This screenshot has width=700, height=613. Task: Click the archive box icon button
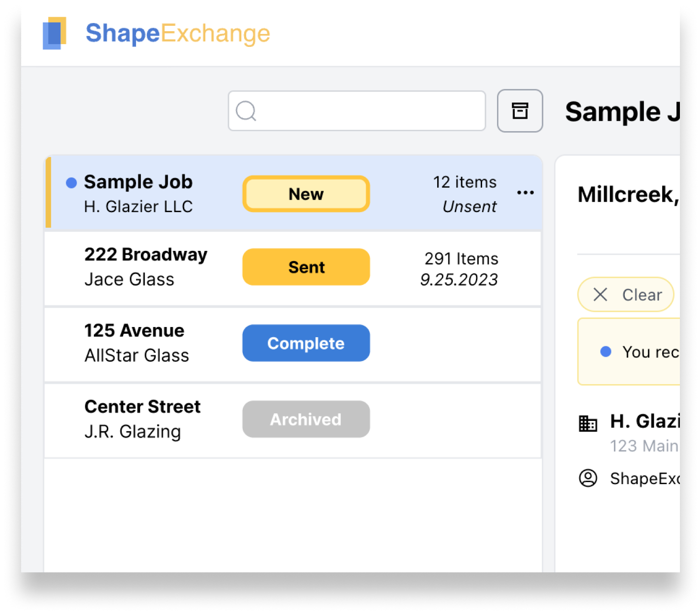(519, 111)
